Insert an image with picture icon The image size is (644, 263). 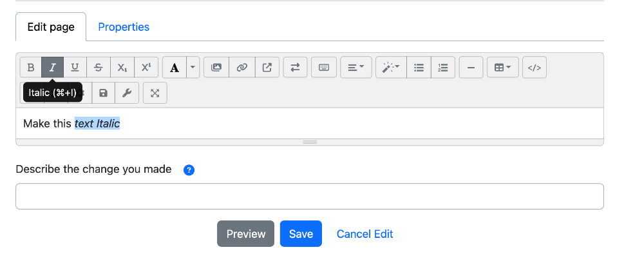[x=216, y=68]
